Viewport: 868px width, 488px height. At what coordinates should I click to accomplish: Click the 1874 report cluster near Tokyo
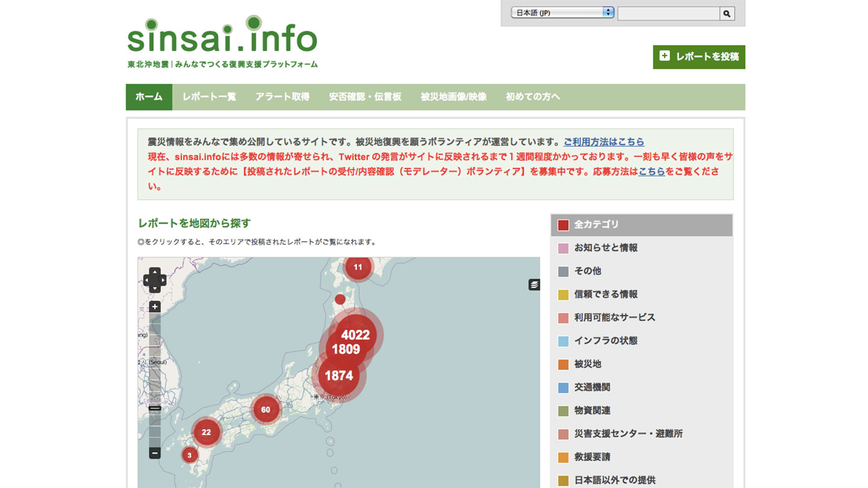339,375
